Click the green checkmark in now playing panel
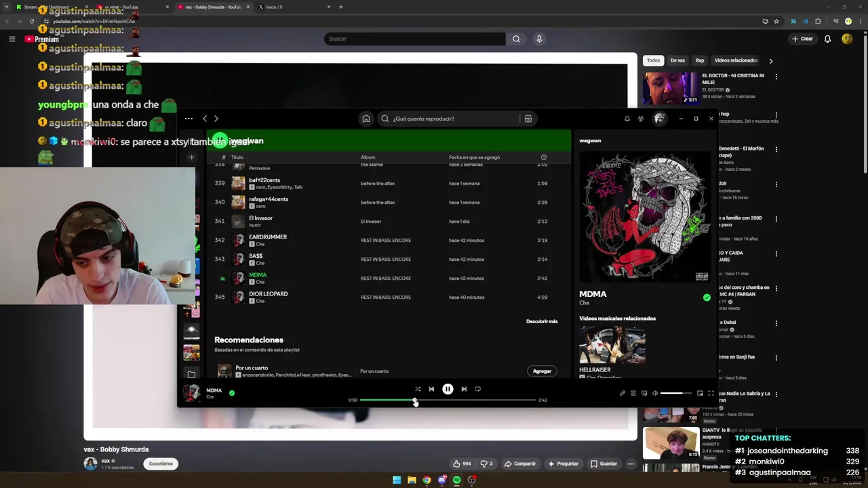868x488 pixels. [x=707, y=298]
